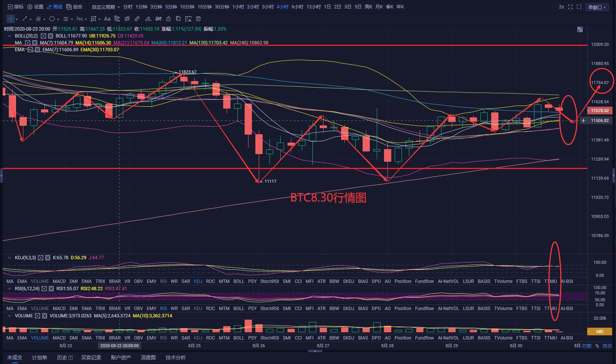Switch KDJ panel to MACD indicator
The image size is (616, 364).
coord(59,281)
